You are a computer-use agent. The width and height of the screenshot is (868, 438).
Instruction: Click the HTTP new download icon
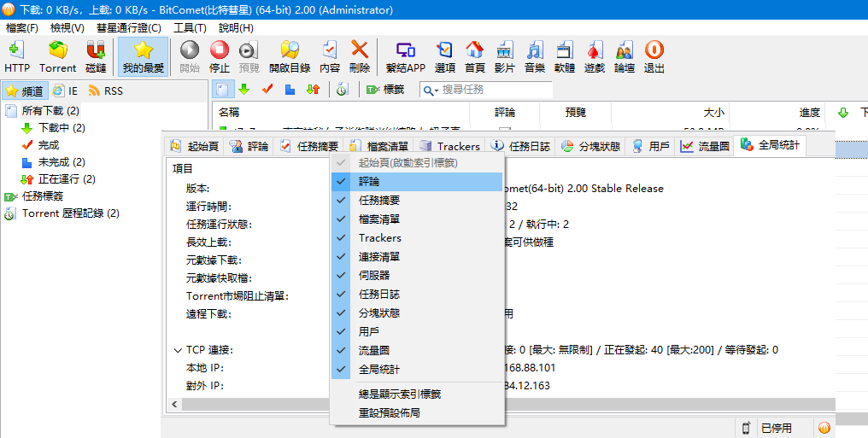pos(16,56)
